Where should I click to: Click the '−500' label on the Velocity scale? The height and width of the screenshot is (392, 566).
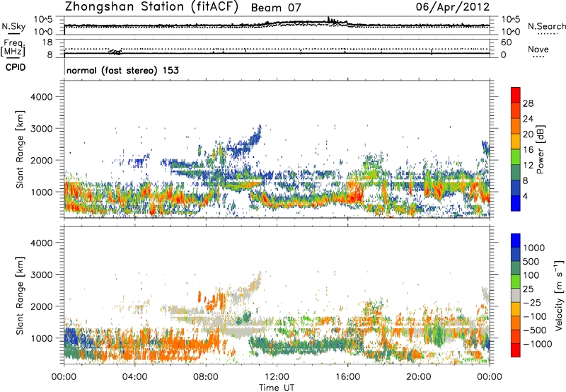pyautogui.click(x=535, y=330)
